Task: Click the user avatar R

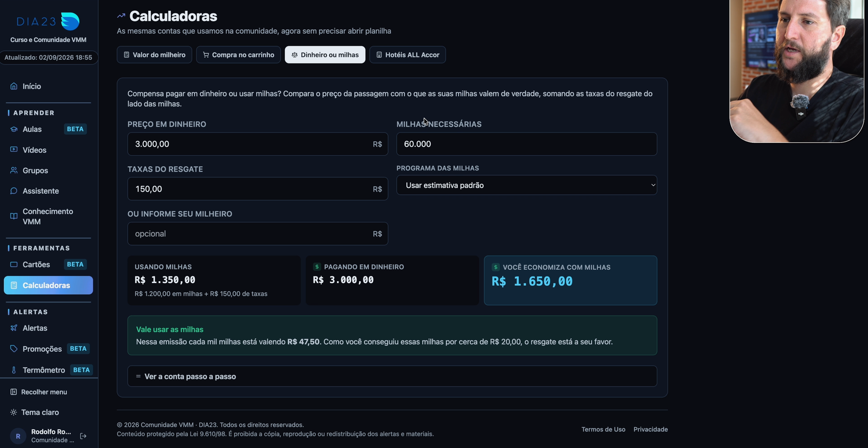Action: [18, 436]
